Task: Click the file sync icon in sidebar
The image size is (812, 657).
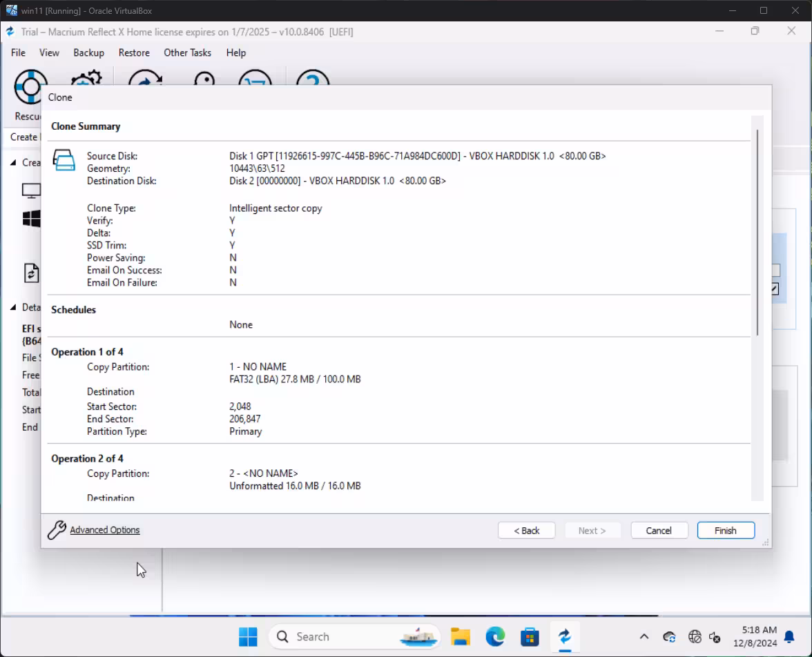Action: click(x=31, y=273)
